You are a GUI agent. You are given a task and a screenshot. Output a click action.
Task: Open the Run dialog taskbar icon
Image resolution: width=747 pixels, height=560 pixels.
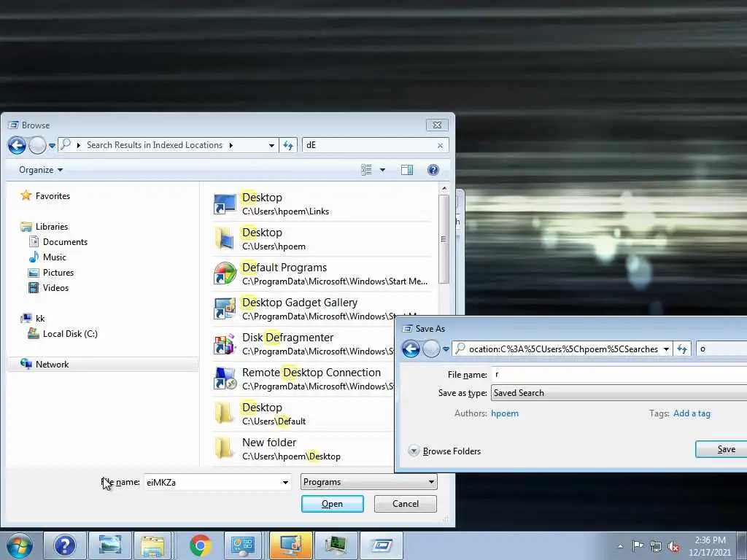(x=382, y=545)
